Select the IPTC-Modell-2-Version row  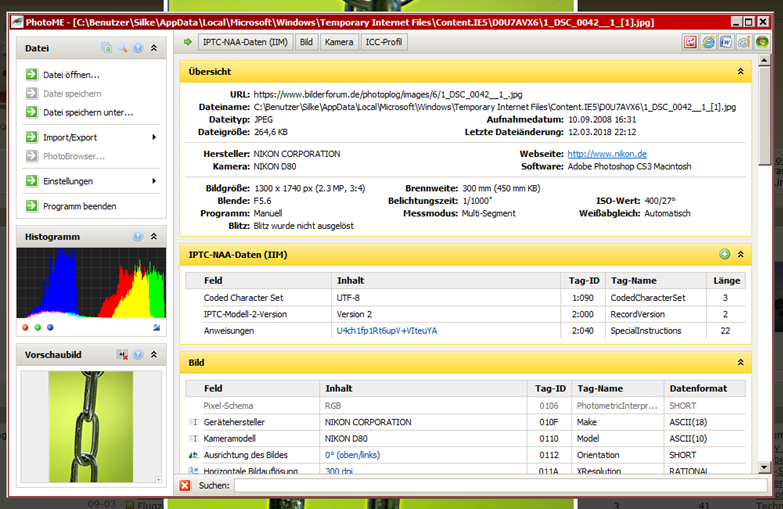pyautogui.click(x=465, y=314)
